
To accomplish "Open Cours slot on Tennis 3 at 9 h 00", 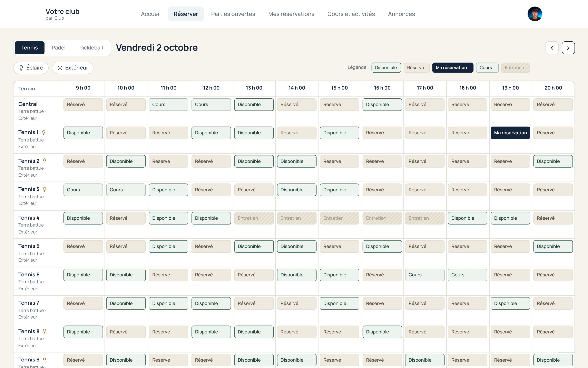I will 83,190.
